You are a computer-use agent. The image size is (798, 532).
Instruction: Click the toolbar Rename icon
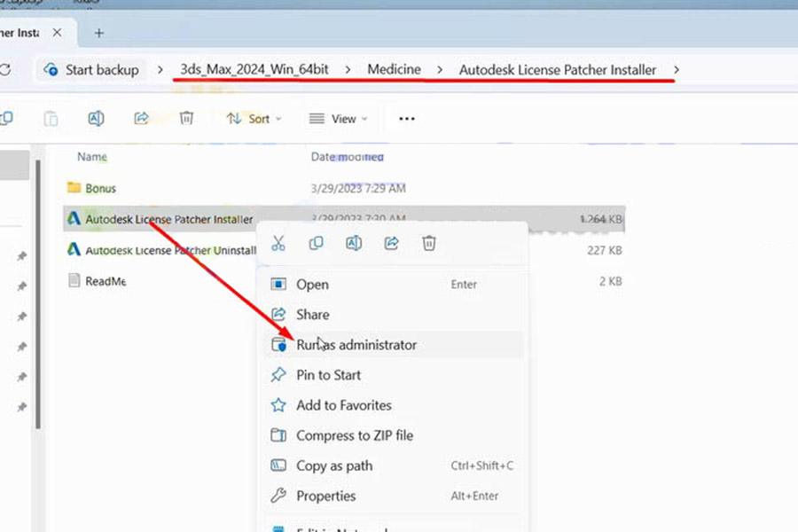click(x=96, y=119)
